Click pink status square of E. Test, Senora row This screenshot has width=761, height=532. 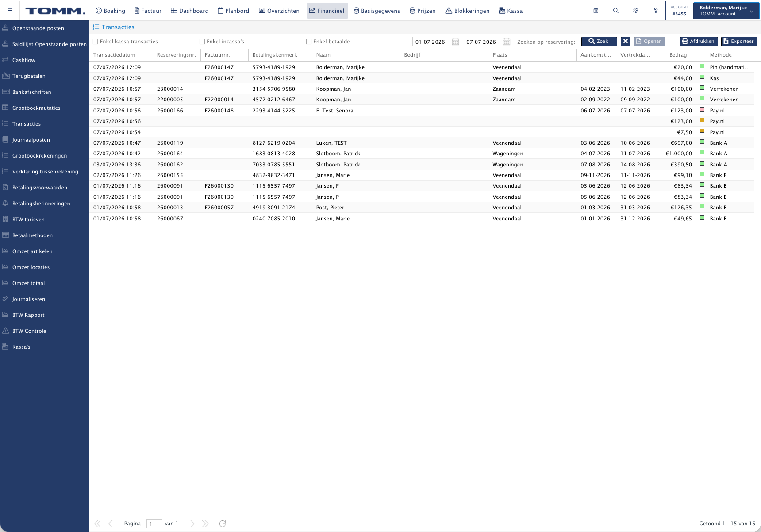(702, 109)
